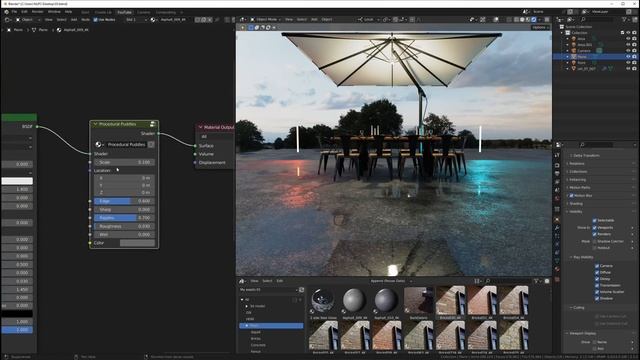Viewport: 640px width, 360px height.
Task: Click the Scene Collection row
Action: (578, 27)
